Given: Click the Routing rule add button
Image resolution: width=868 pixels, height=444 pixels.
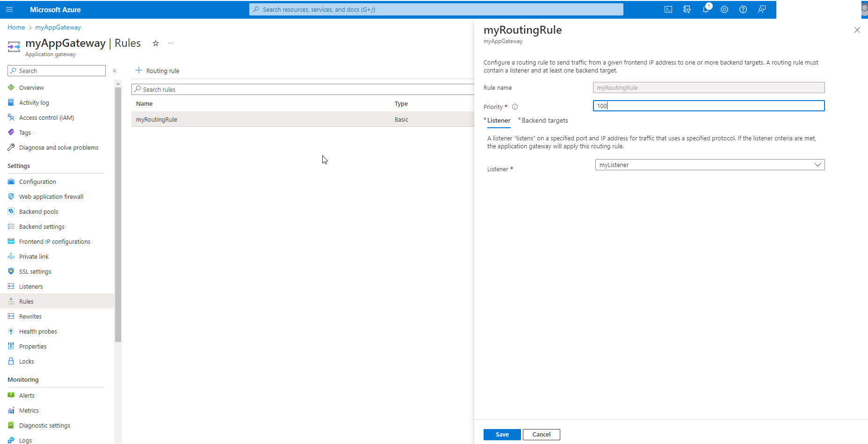Looking at the screenshot, I should (158, 71).
